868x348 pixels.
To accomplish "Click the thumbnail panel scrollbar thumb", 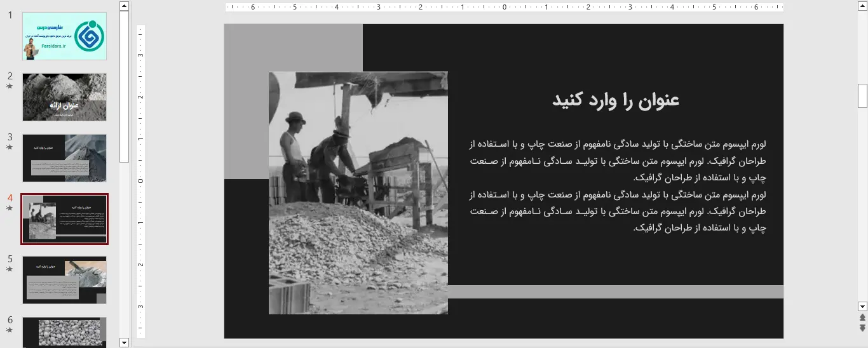I will tap(124, 87).
